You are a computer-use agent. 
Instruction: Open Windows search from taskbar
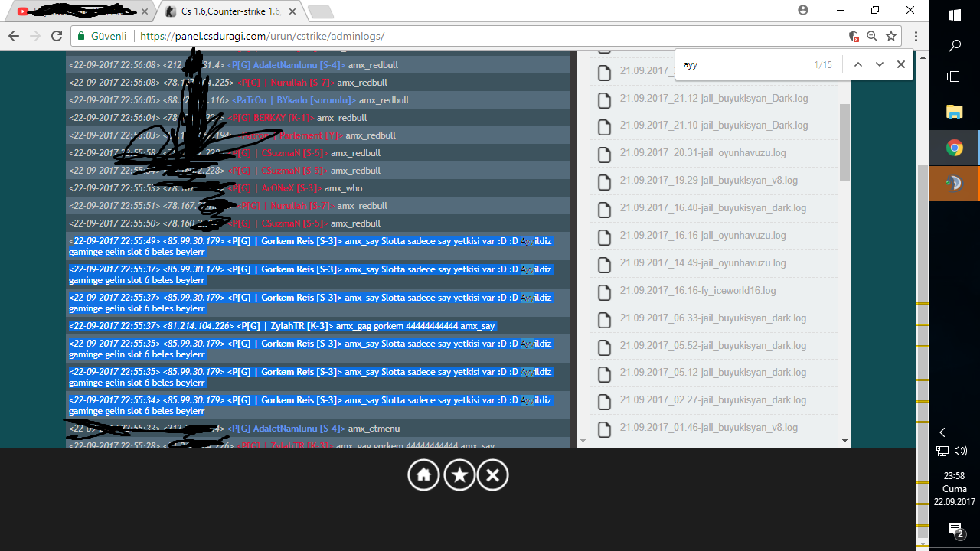point(955,46)
